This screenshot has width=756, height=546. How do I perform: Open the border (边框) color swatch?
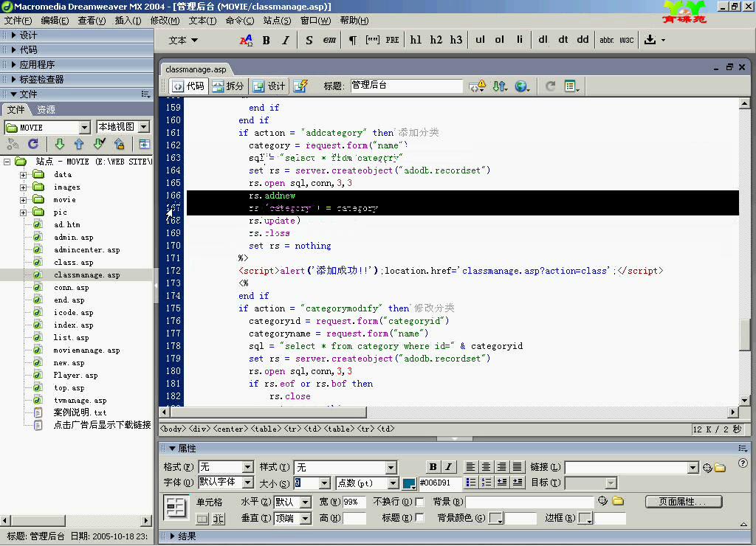coord(585,518)
